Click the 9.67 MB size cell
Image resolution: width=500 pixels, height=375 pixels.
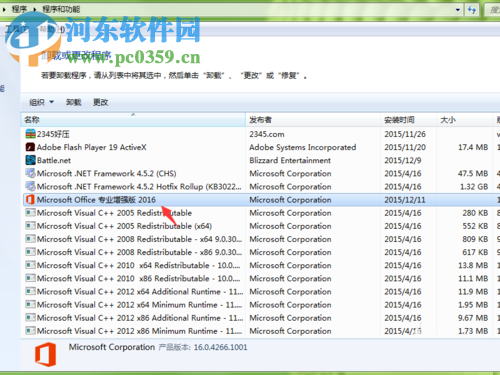tap(473, 318)
